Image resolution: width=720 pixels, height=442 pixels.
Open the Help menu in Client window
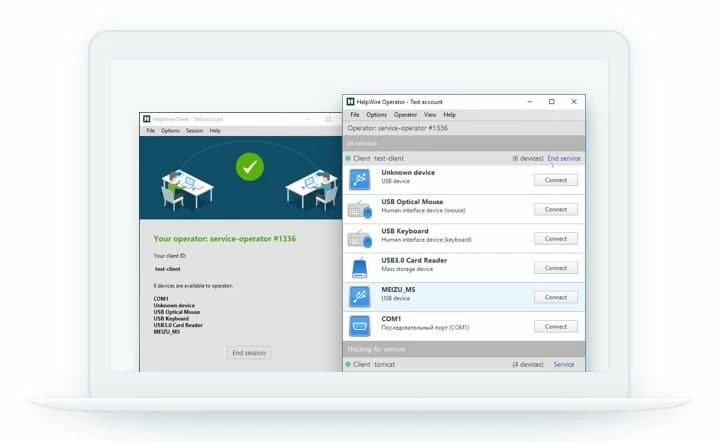(x=215, y=131)
